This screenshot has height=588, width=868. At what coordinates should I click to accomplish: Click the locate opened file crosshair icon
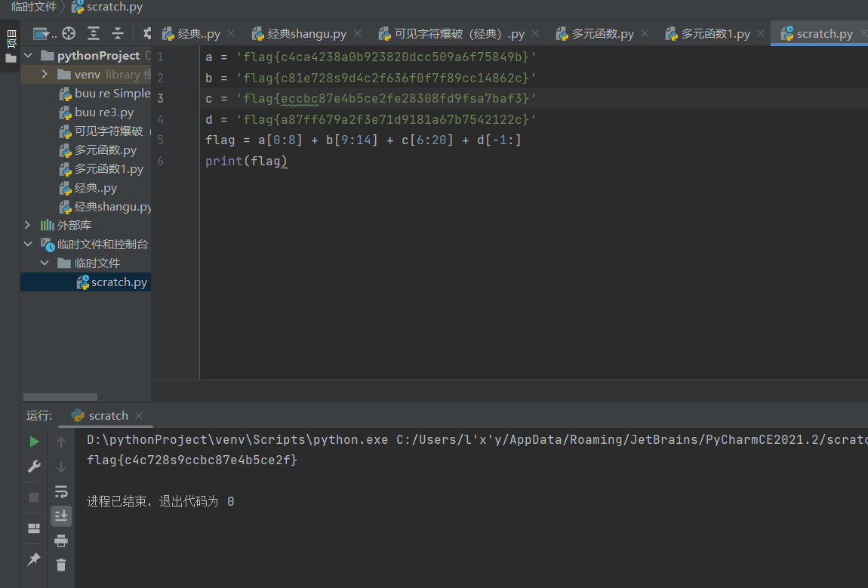pyautogui.click(x=69, y=34)
